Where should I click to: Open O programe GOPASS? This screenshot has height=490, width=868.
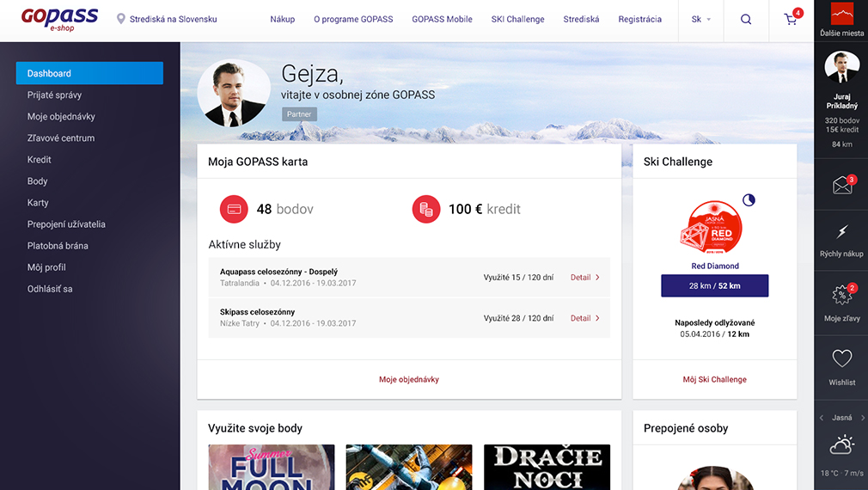[353, 20]
